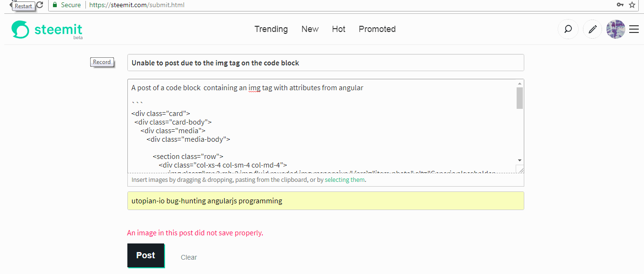Open the hamburger main menu
The image size is (644, 274).
click(x=634, y=29)
